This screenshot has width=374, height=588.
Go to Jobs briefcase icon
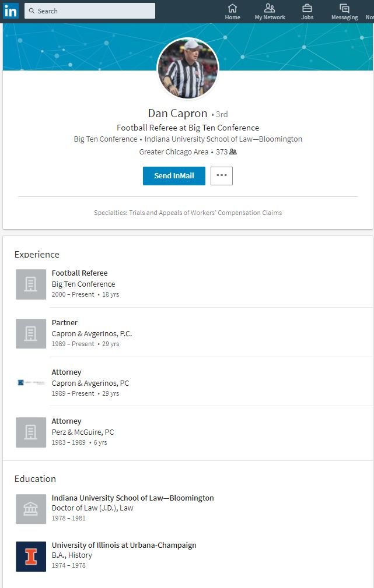[x=307, y=8]
